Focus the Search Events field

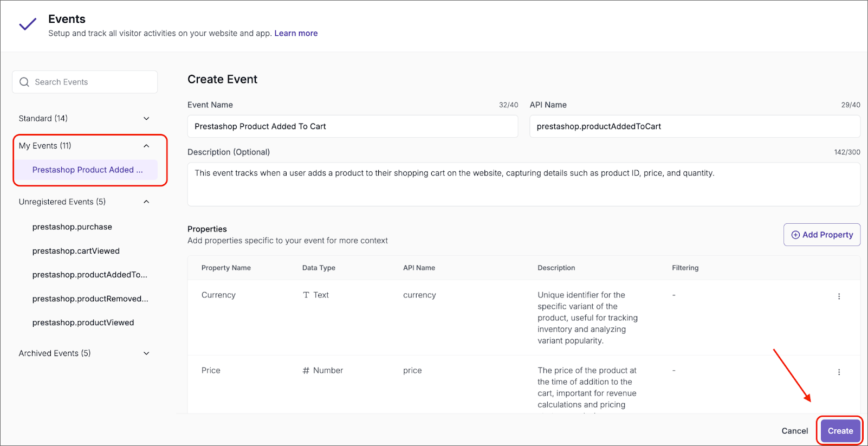85,82
